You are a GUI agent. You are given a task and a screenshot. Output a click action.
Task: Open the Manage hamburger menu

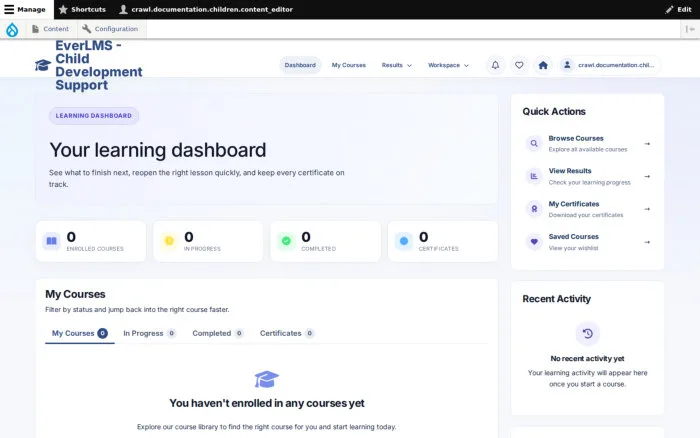point(25,9)
